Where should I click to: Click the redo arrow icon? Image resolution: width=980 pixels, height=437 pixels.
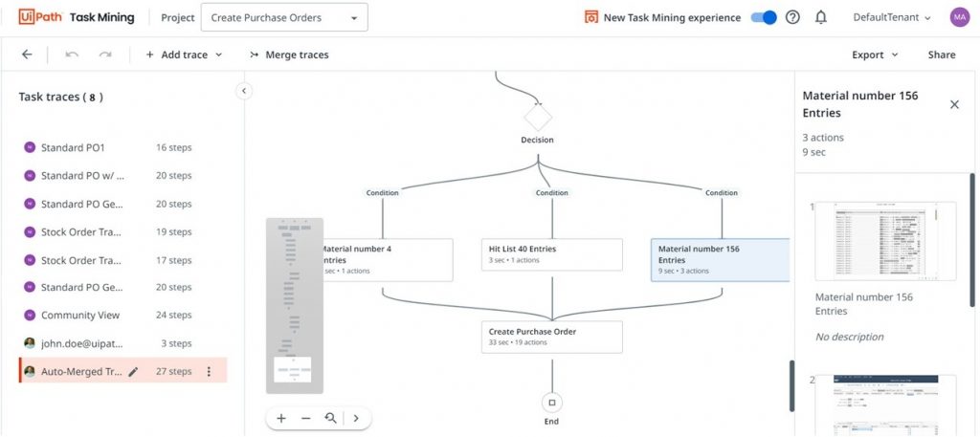tap(105, 55)
